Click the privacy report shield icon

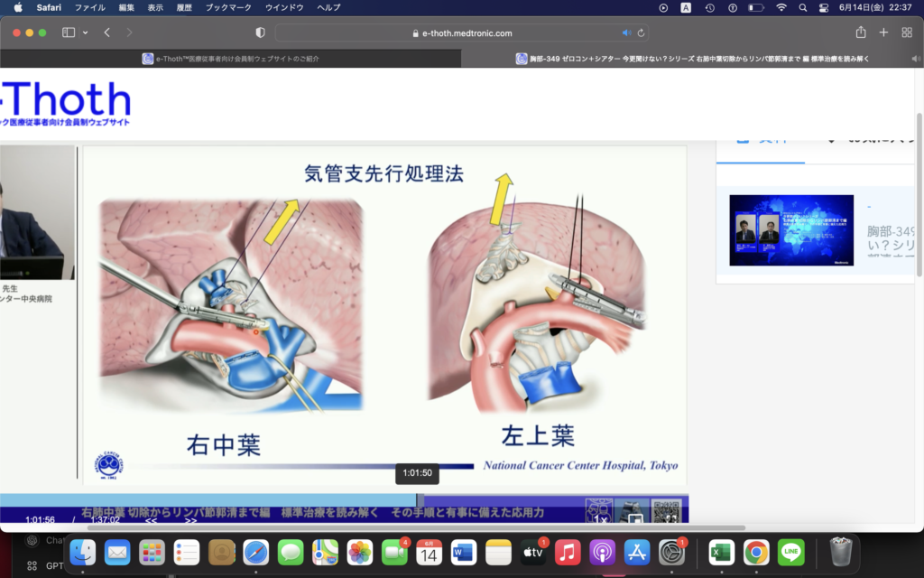pos(261,33)
